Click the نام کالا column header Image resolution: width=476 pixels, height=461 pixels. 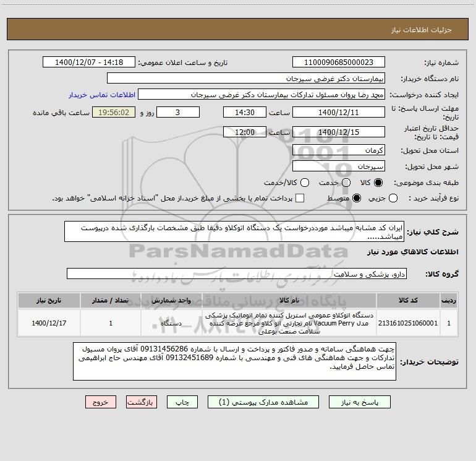pos(289,300)
